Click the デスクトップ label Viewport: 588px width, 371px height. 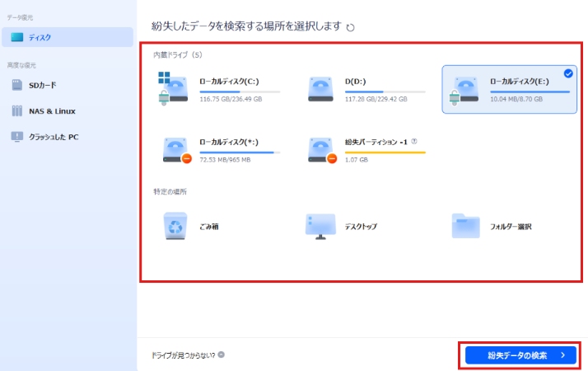(361, 227)
